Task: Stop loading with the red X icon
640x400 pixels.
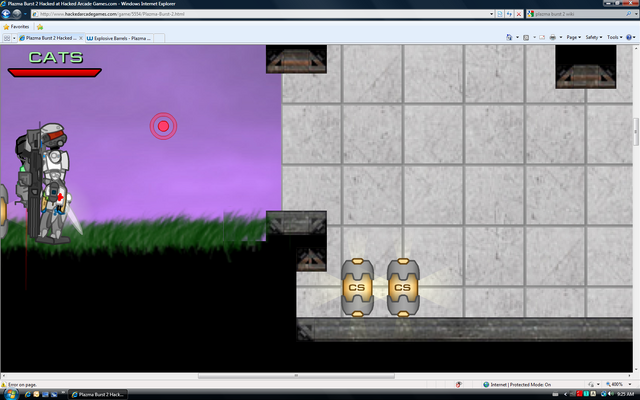Action: click(519, 14)
